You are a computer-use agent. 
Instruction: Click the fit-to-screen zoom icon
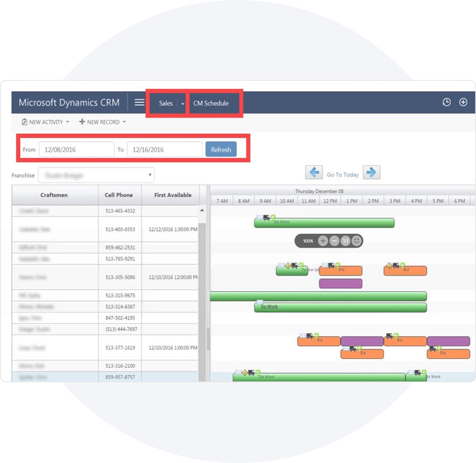[357, 241]
